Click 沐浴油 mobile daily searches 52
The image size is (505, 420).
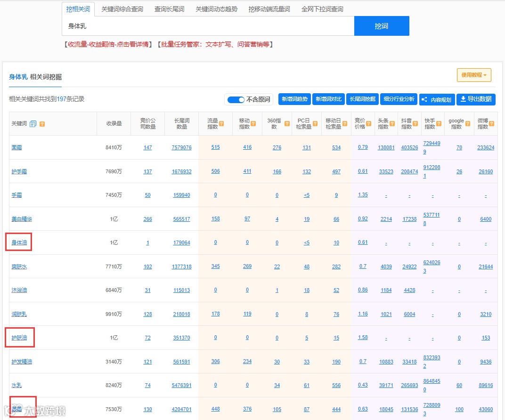pyautogui.click(x=336, y=291)
